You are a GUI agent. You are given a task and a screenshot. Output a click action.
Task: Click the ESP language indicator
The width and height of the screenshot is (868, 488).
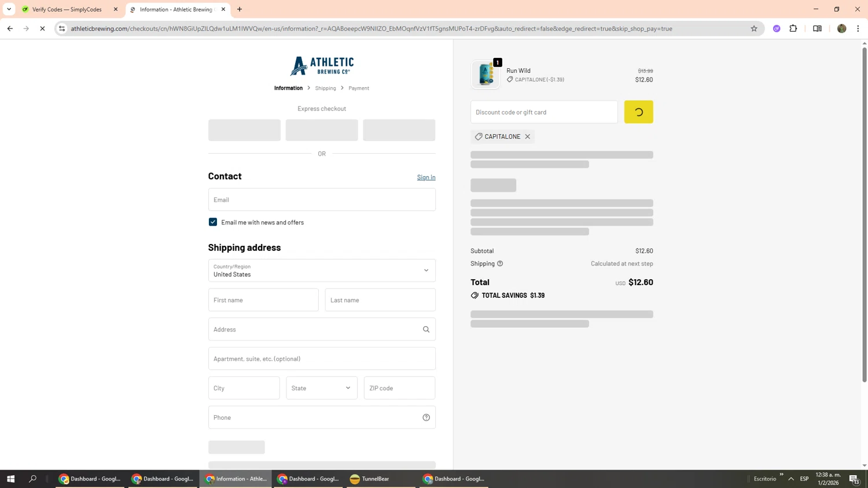click(x=804, y=479)
